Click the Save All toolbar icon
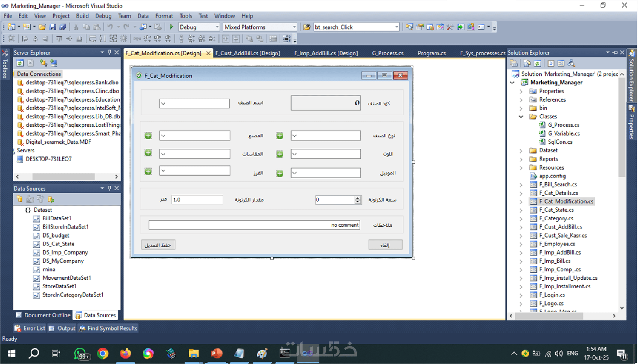 (63, 27)
